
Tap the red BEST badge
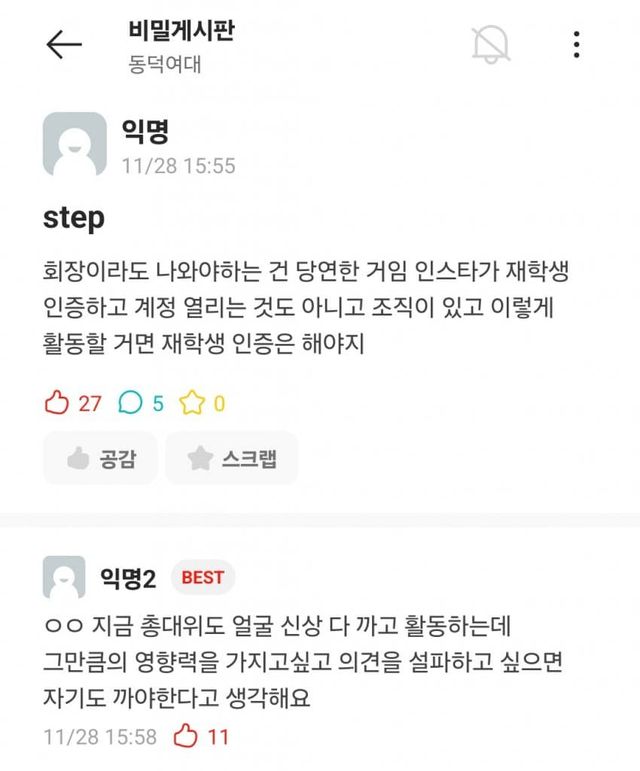tap(203, 577)
